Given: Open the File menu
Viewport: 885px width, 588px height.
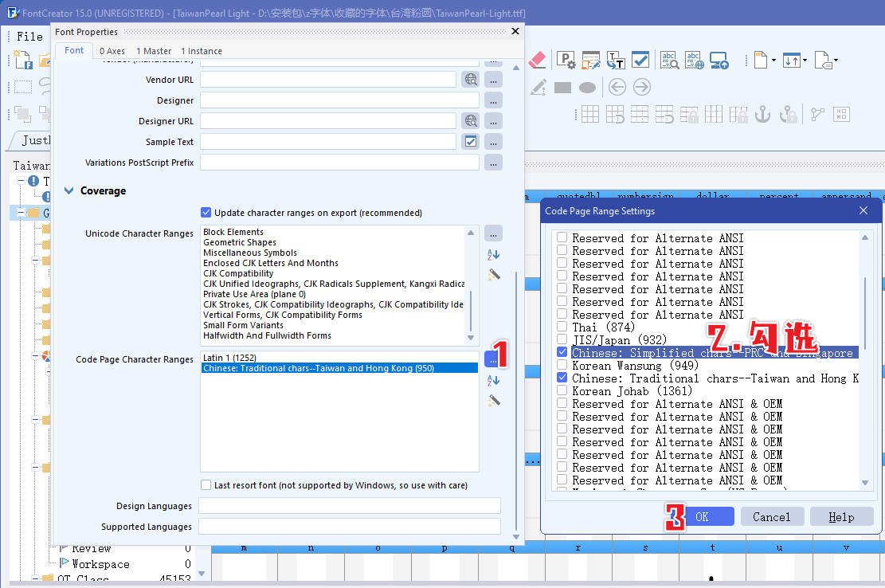Looking at the screenshot, I should point(29,37).
